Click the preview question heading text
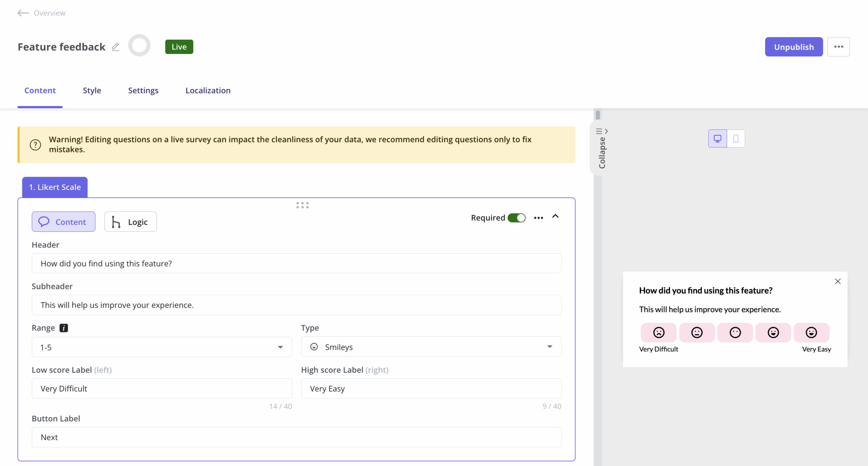The image size is (868, 466). (706, 291)
